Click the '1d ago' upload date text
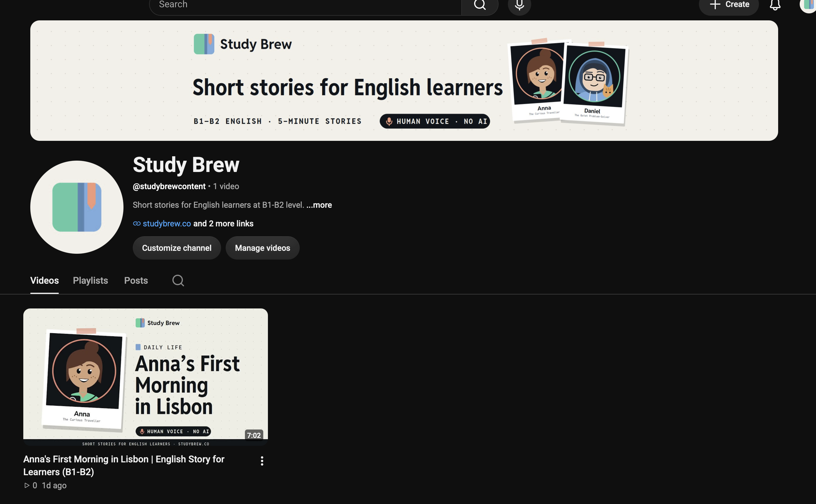 [54, 486]
